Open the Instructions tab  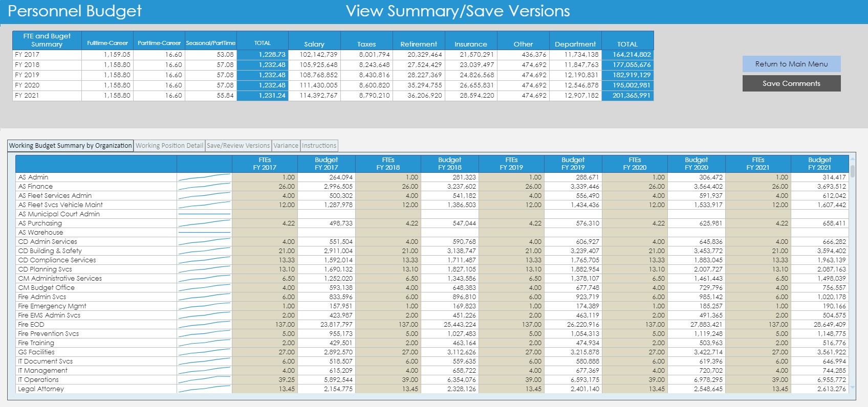[319, 146]
